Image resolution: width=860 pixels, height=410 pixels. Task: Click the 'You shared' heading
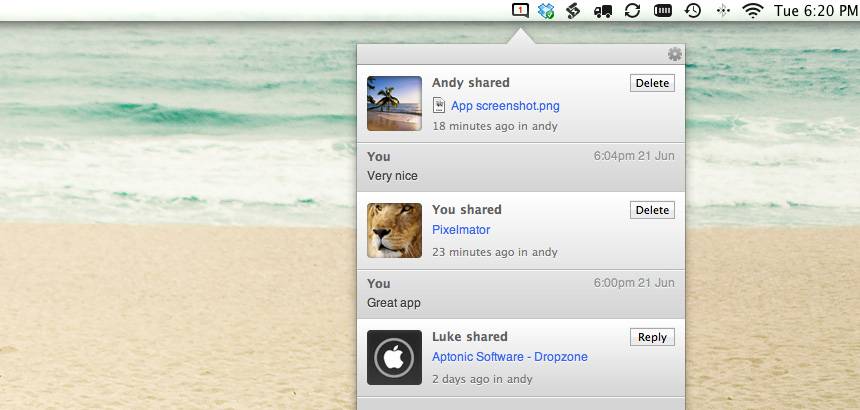(467, 210)
